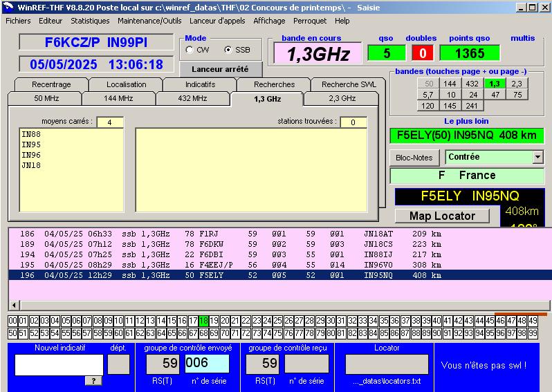Select band 75 in bandes grid
The height and width of the screenshot is (392, 552).
point(517,95)
